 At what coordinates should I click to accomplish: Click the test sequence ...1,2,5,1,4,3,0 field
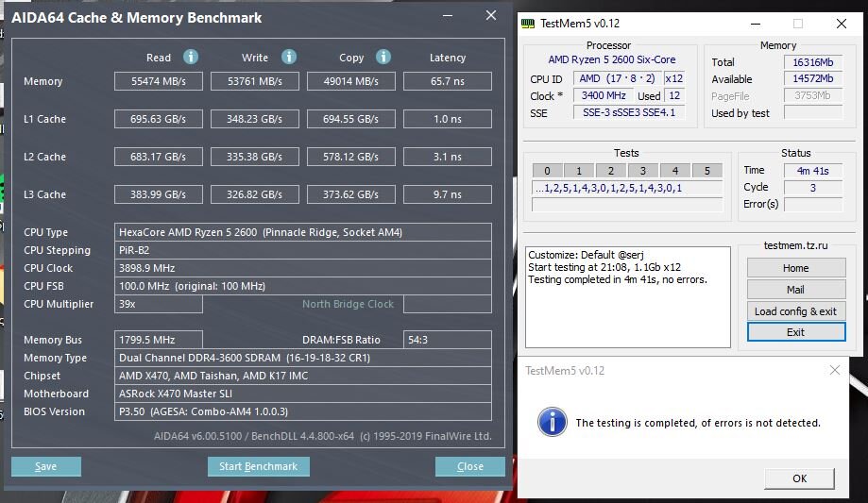(x=627, y=188)
